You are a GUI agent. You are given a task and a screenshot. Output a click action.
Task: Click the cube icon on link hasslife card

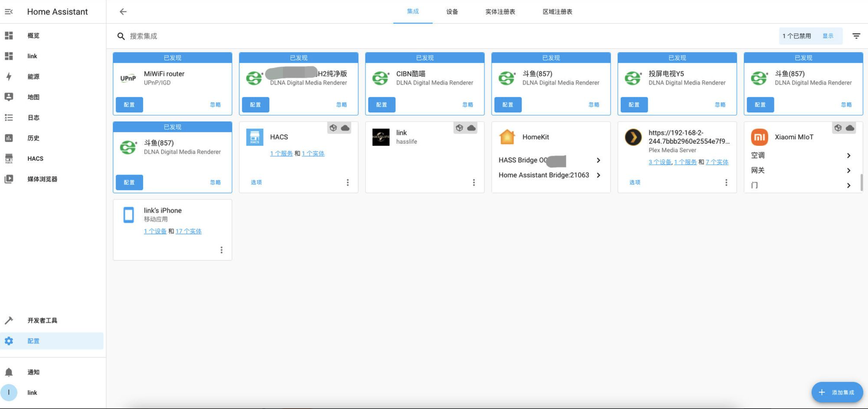[459, 128]
